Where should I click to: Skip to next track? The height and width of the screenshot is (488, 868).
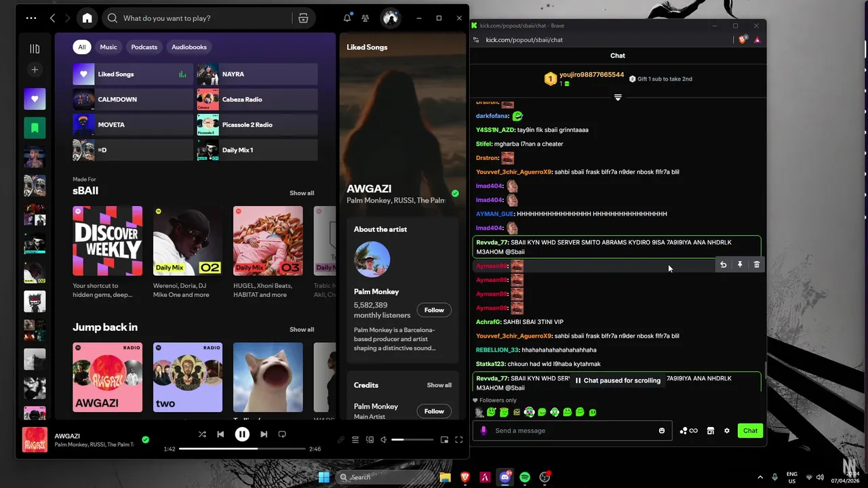[264, 434]
